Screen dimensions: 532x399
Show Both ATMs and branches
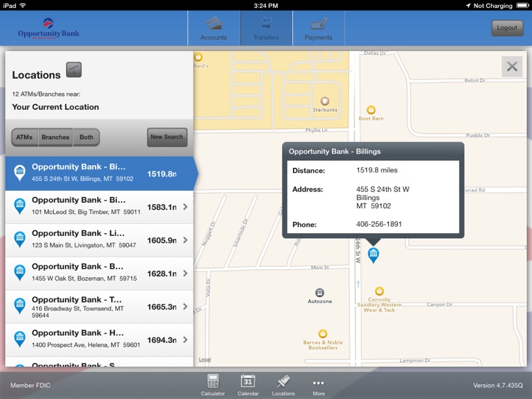click(x=86, y=137)
